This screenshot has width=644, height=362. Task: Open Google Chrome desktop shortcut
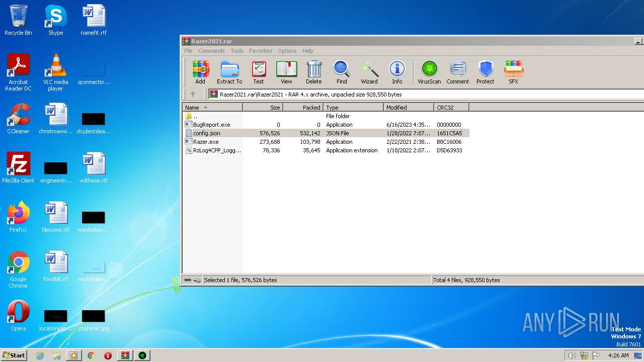(x=18, y=270)
